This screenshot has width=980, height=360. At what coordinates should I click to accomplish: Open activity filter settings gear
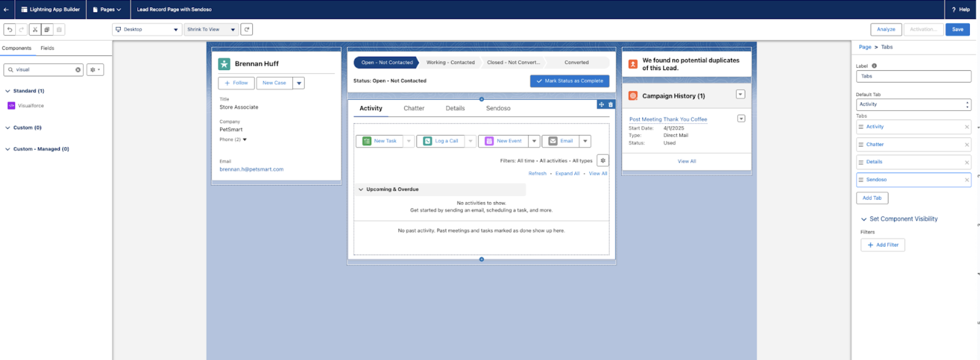(x=603, y=160)
